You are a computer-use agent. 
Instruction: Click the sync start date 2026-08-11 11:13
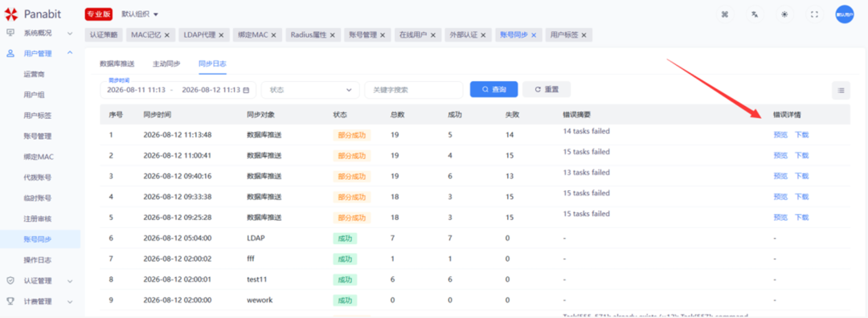[x=136, y=90]
